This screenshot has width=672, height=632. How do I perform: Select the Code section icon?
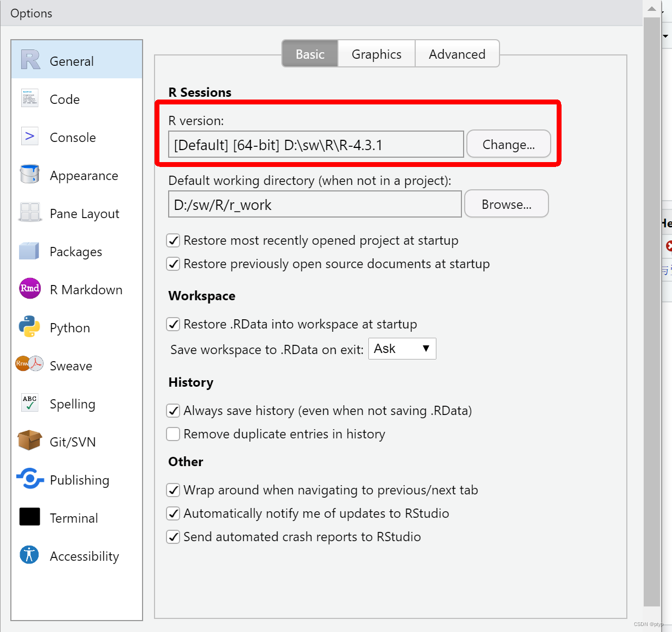click(x=30, y=98)
